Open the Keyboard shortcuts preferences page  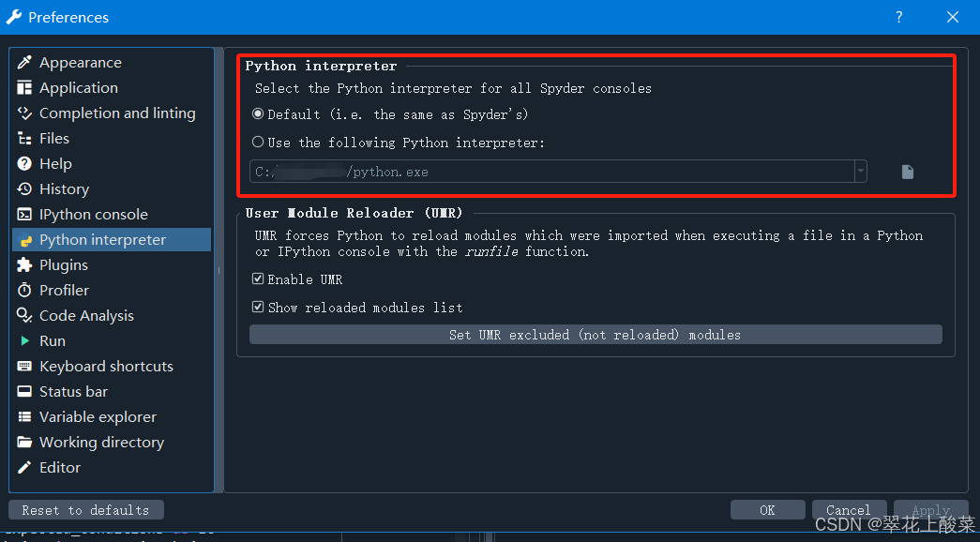106,367
